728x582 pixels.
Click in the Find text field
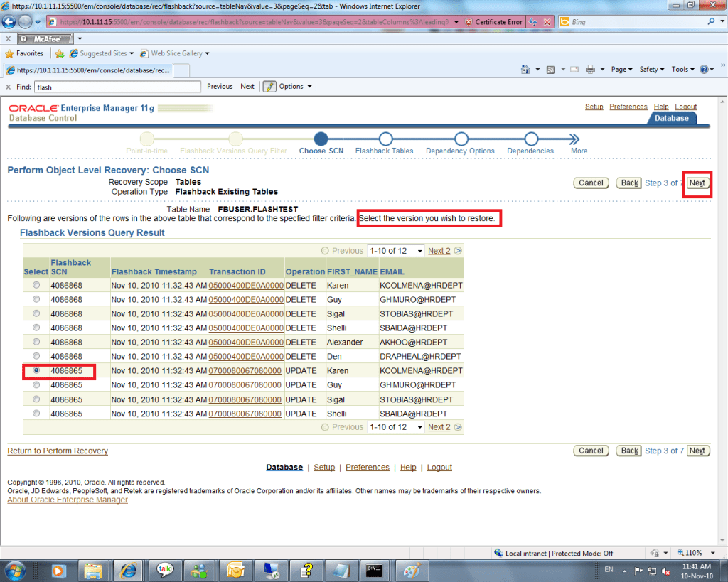pos(117,87)
